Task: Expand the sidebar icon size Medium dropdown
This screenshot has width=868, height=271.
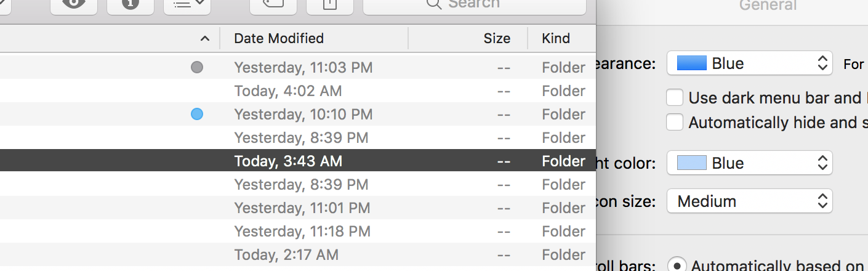Action: 749,201
